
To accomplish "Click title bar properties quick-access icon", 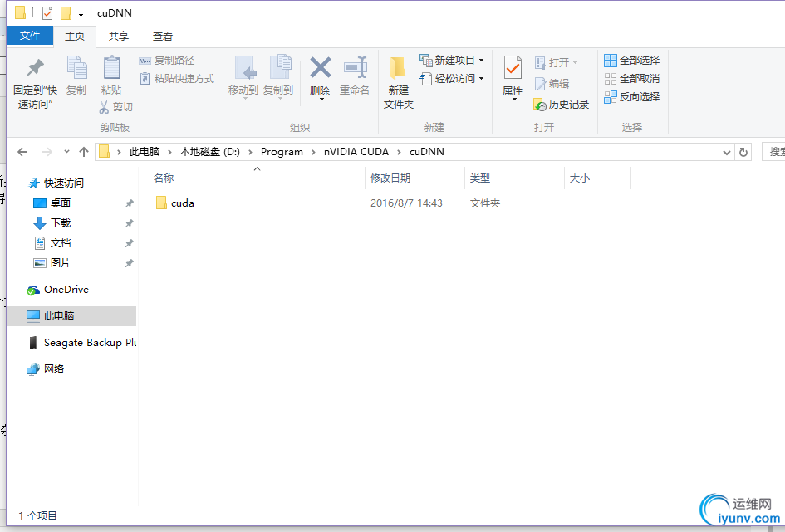I will [47, 13].
